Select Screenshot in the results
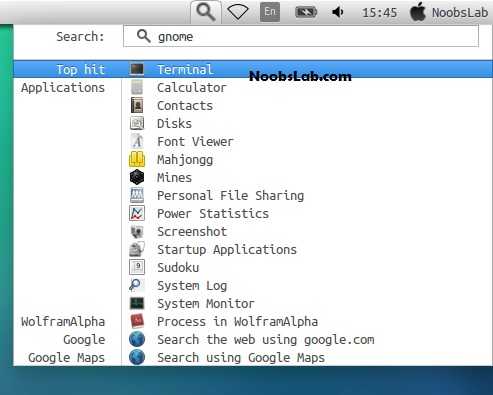The width and height of the screenshot is (493, 395). pos(192,232)
